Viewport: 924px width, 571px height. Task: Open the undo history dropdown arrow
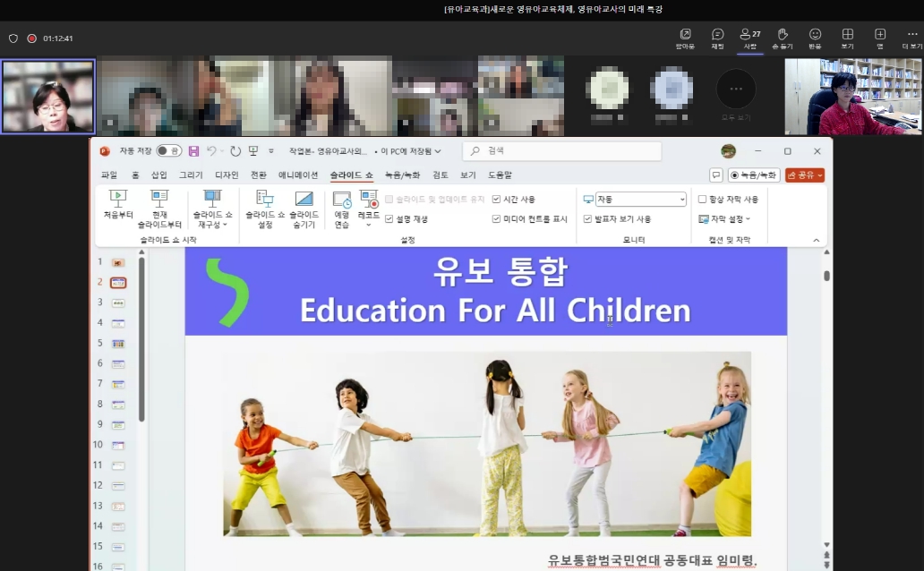(x=221, y=151)
